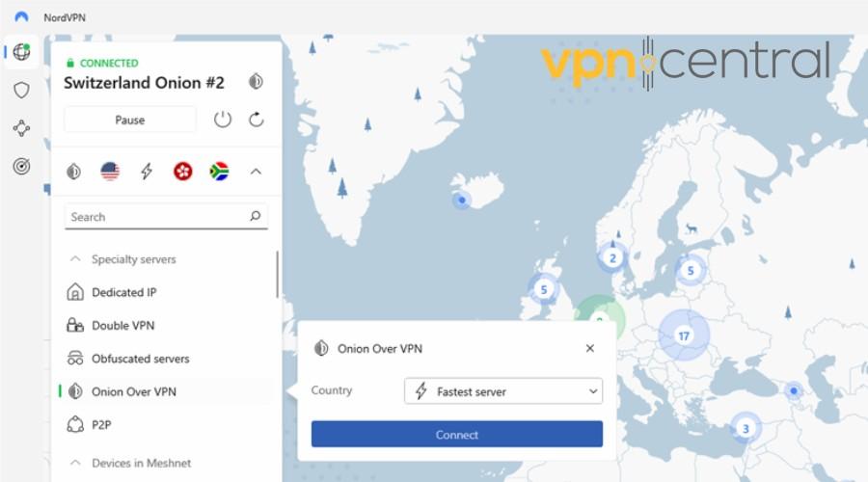This screenshot has height=482, width=868.
Task: Click the blue Connect button
Action: pos(457,434)
